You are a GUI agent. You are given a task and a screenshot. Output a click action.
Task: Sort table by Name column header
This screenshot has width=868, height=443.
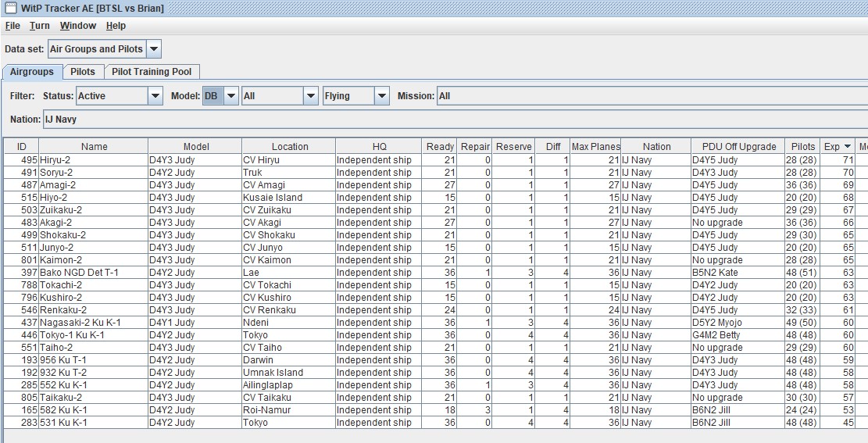pyautogui.click(x=94, y=147)
